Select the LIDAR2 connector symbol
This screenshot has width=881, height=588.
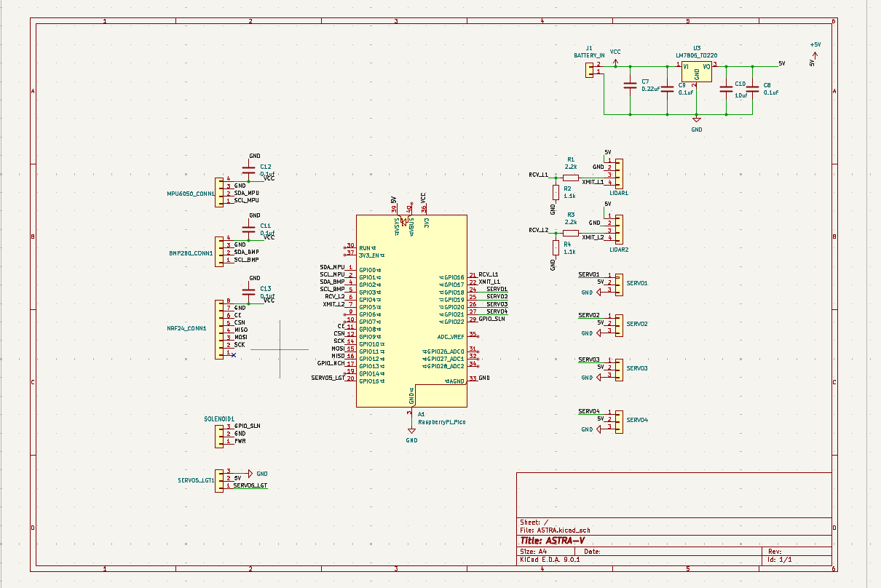tap(618, 229)
